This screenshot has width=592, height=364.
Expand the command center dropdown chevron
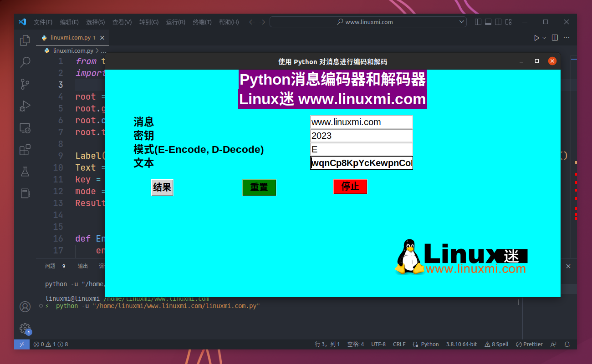(x=461, y=22)
